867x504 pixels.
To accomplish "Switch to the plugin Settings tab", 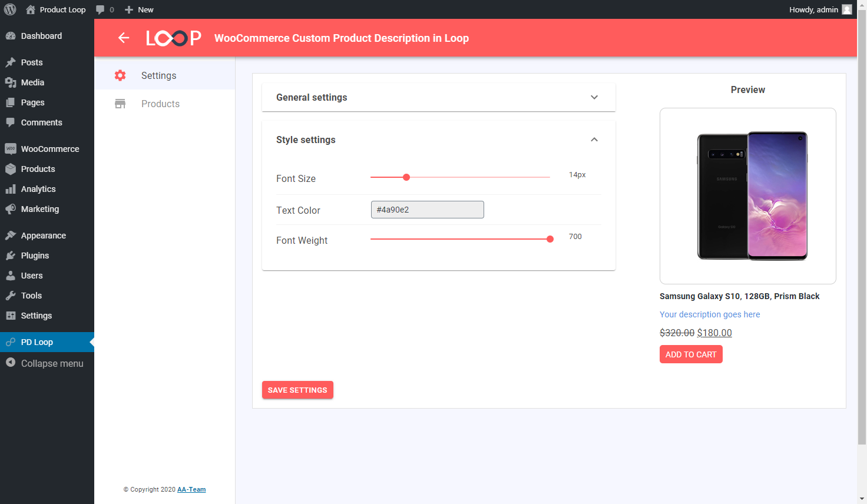I will click(165, 75).
